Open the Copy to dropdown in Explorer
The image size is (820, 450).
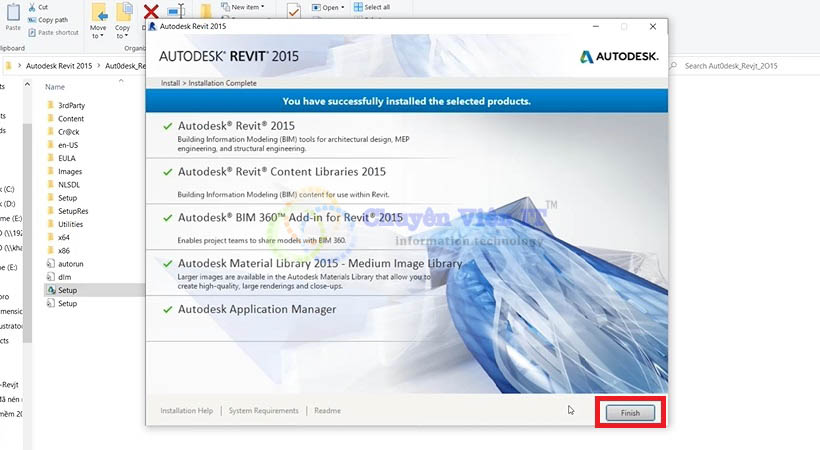click(122, 21)
